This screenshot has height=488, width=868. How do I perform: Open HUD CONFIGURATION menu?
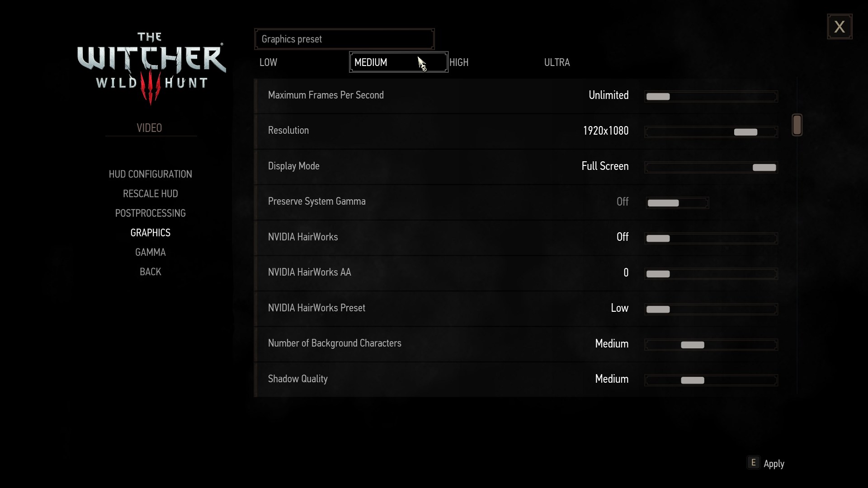(150, 174)
